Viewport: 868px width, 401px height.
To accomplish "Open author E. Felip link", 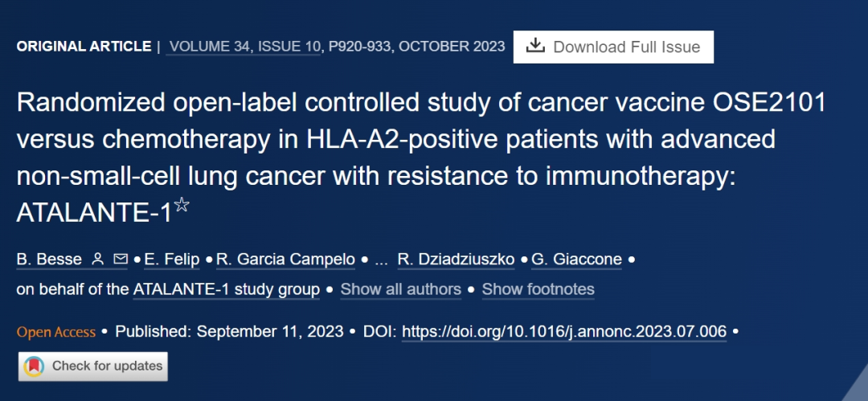I will click(x=172, y=260).
